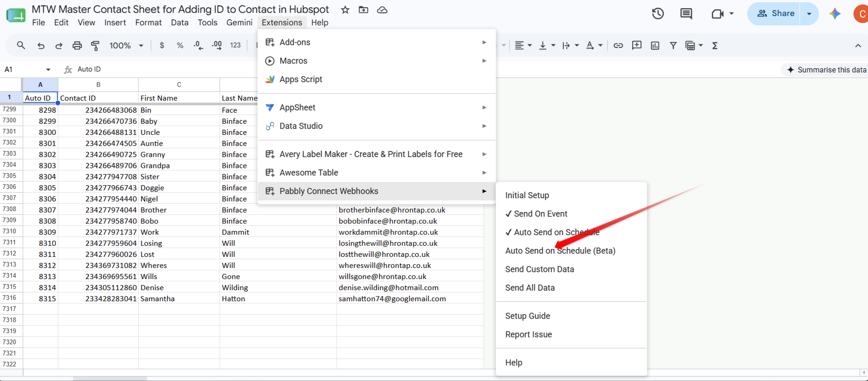This screenshot has width=868, height=381.
Task: Click the insert link icon
Action: tap(618, 45)
